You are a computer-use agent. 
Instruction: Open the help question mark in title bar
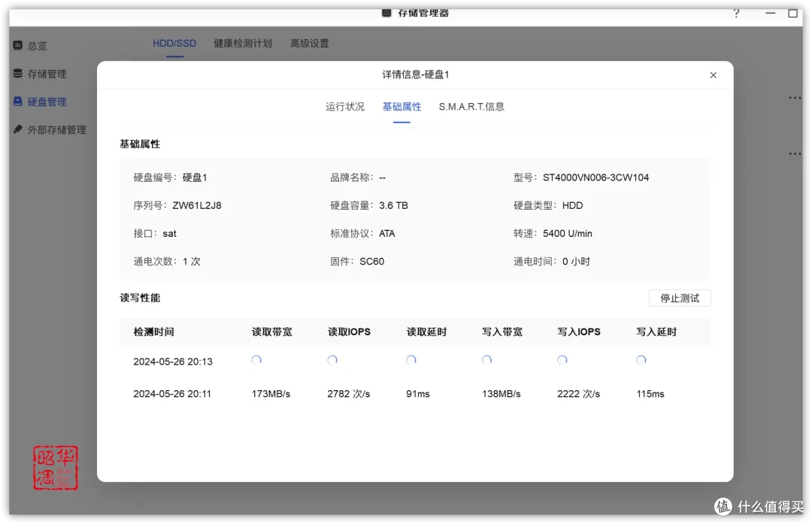pos(736,14)
